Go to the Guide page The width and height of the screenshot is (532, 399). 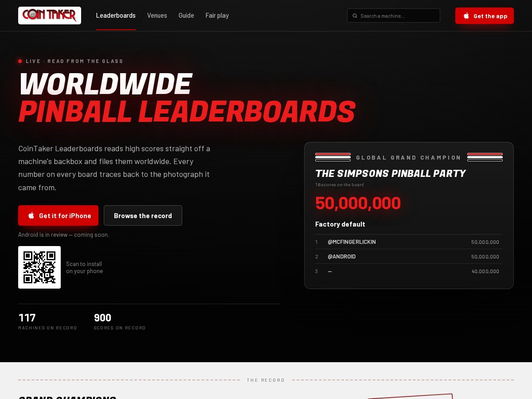[x=186, y=16]
